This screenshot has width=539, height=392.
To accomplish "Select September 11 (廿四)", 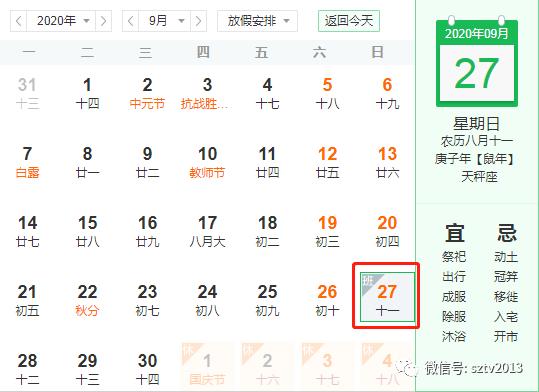I will coord(267,163).
